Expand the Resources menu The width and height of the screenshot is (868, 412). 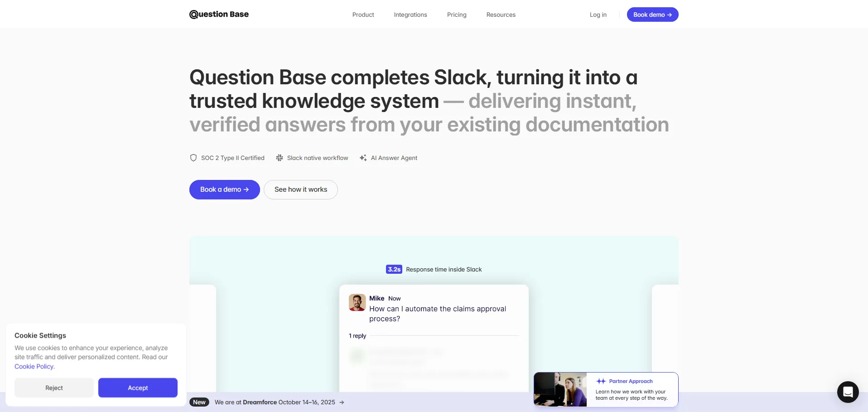[x=501, y=15]
